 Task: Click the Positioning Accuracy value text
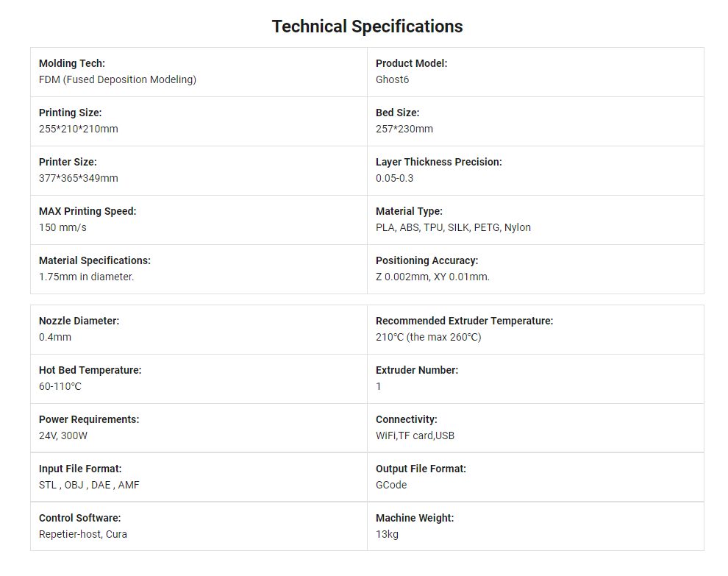(432, 277)
